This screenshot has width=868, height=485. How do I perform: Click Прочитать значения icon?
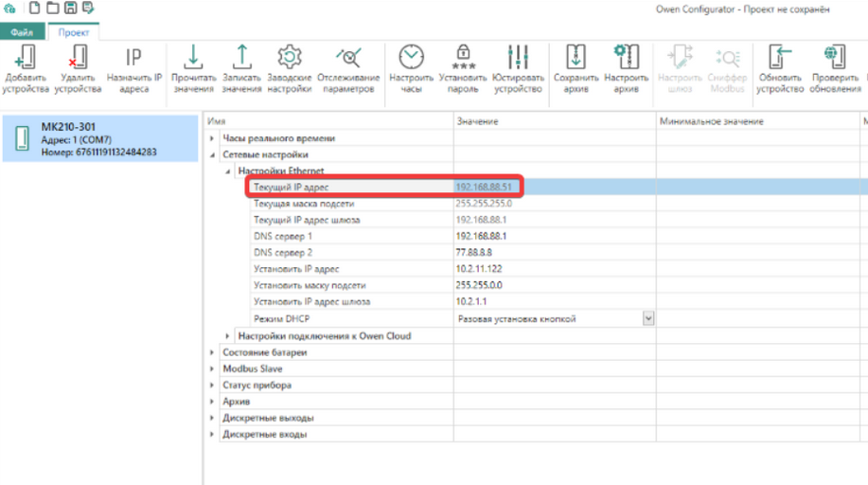click(x=193, y=57)
